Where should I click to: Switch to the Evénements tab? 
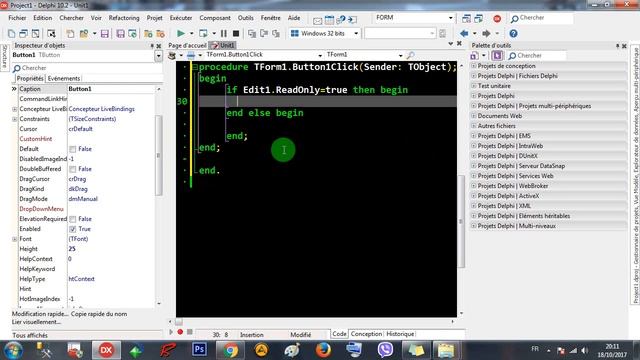[x=64, y=78]
